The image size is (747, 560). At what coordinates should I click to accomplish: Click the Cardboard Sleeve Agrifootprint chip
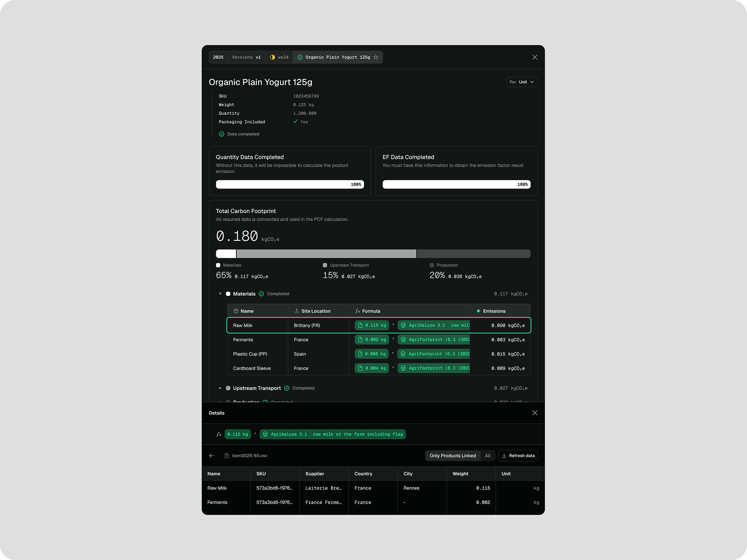click(434, 368)
